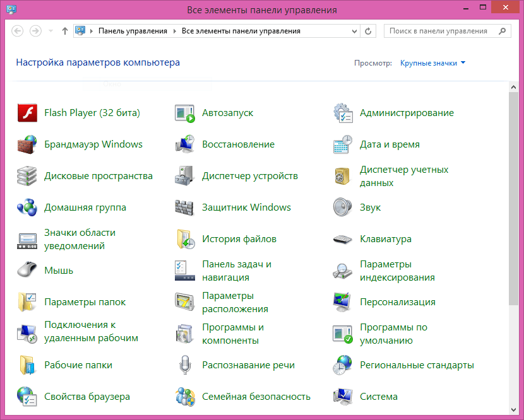This screenshot has height=420, width=524.
Task: Open the История файлов folder icon
Action: point(185,239)
